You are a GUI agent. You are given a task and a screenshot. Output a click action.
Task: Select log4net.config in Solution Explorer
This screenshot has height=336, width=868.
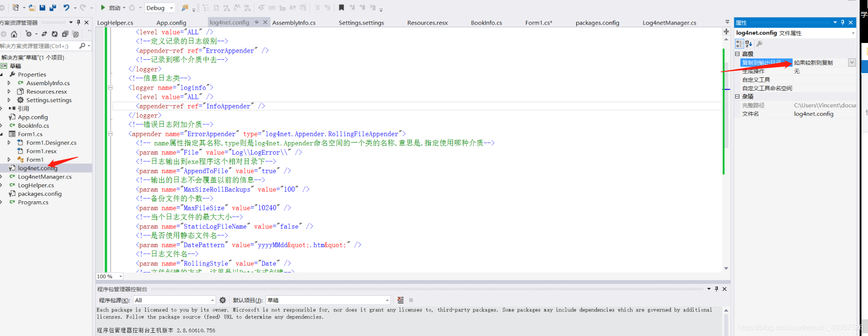click(x=37, y=168)
